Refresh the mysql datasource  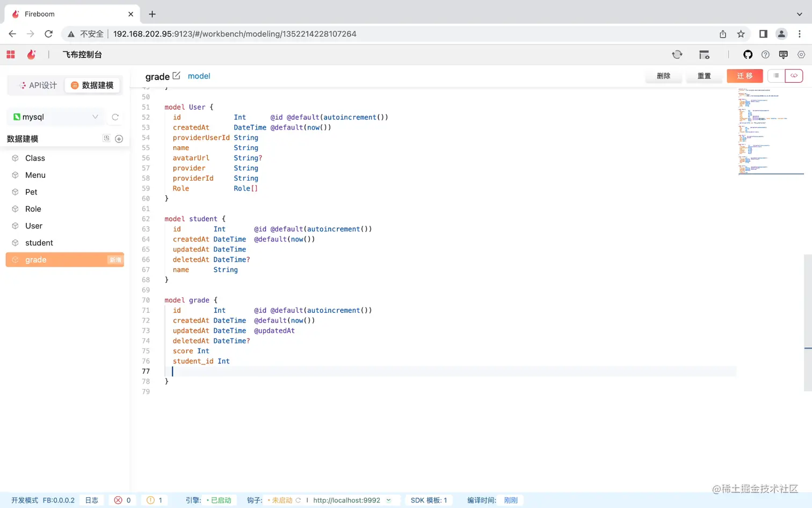tap(115, 117)
